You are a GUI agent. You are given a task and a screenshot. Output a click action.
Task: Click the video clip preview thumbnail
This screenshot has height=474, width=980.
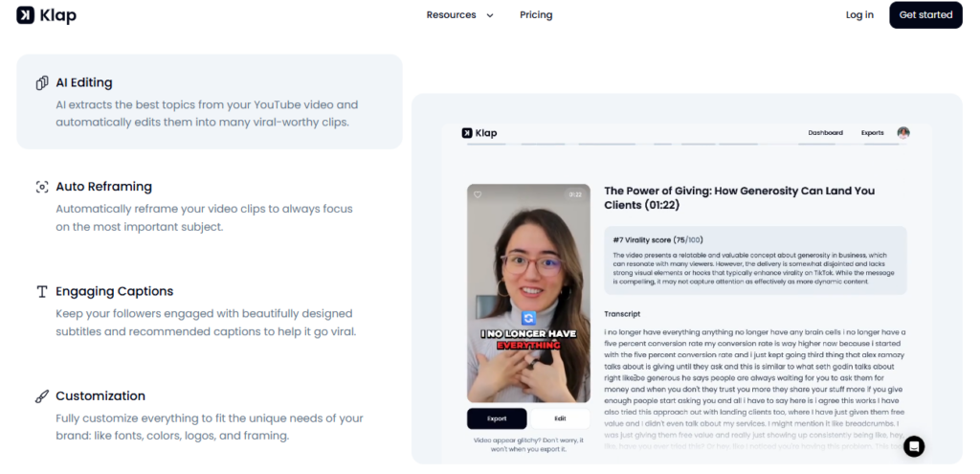(x=528, y=293)
